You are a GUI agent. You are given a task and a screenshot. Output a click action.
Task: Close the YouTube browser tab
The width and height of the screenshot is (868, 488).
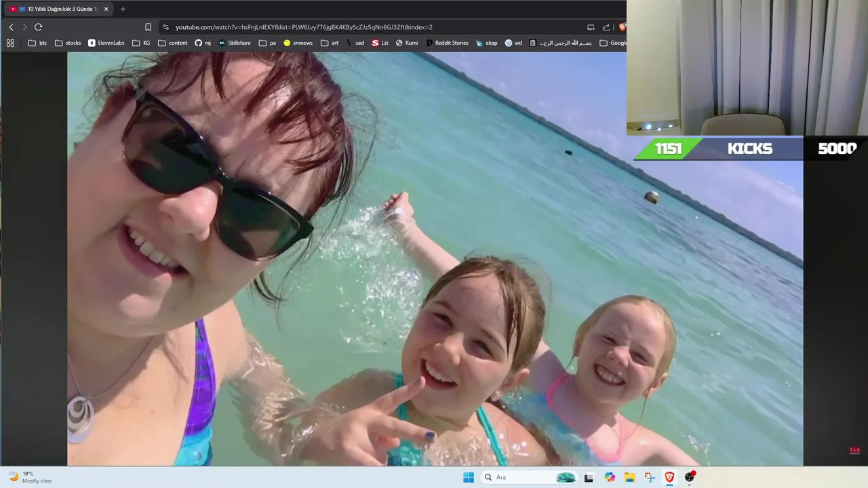pos(106,9)
